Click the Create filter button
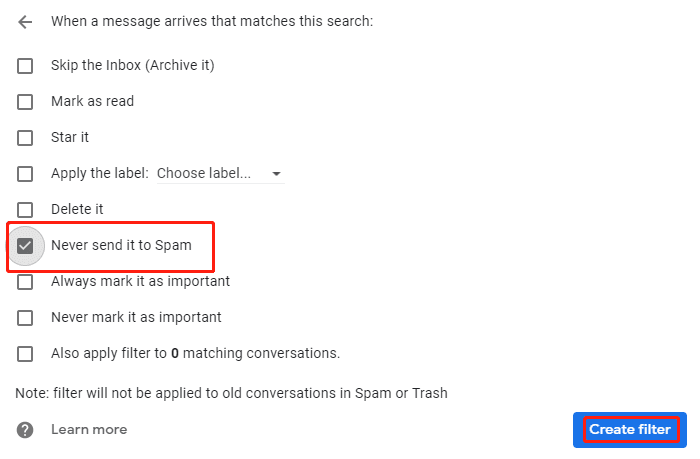 tap(630, 430)
